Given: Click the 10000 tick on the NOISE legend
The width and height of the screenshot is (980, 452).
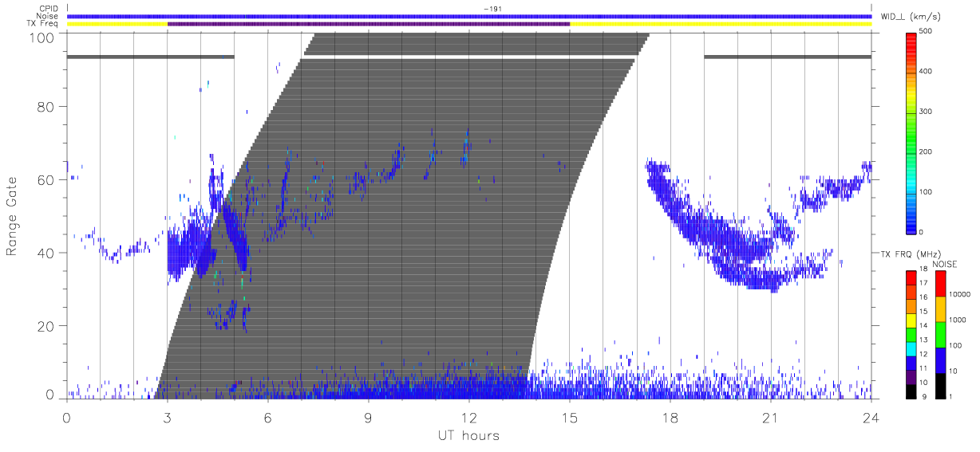Looking at the screenshot, I should [x=961, y=293].
